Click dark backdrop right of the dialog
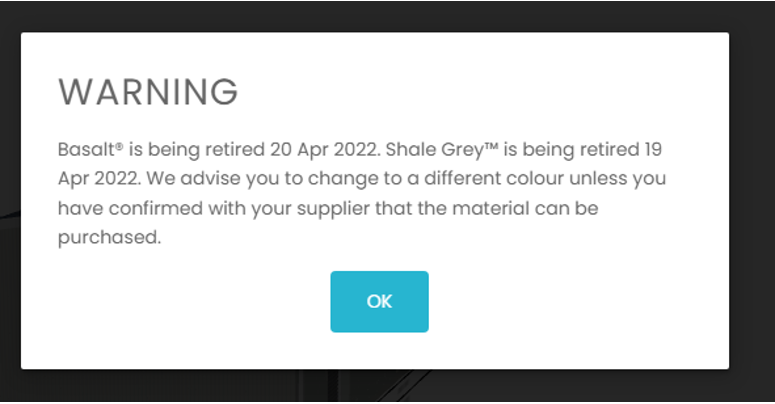The width and height of the screenshot is (775, 404). click(752, 200)
